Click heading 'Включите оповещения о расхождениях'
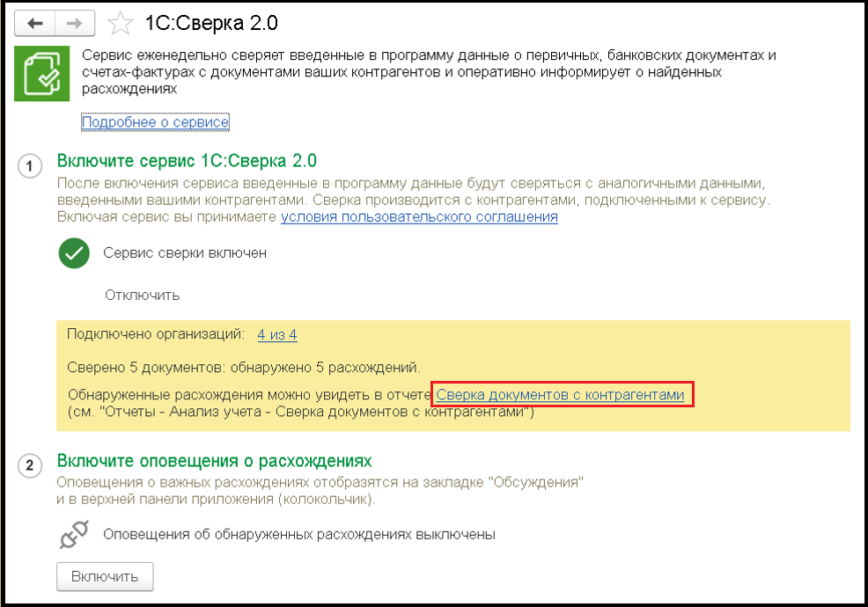Screen dimensions: 868x607 pos(214,461)
